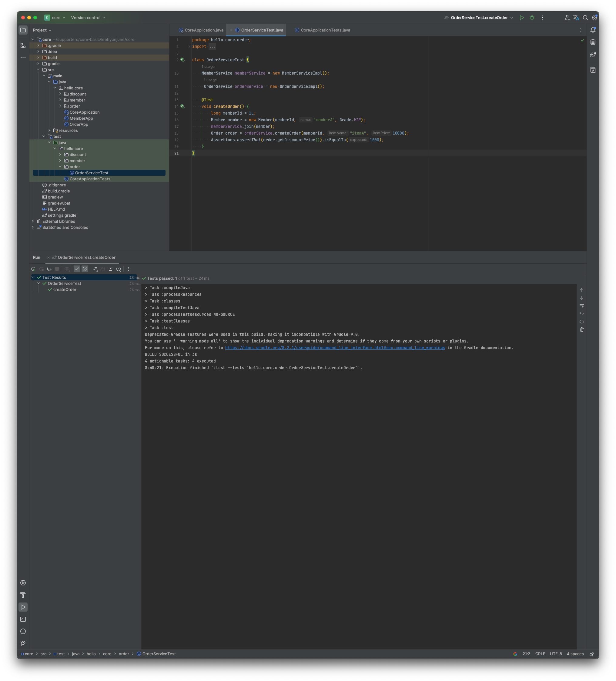
Task: Show more tool windows ellipsis in left sidebar
Action: 23,58
